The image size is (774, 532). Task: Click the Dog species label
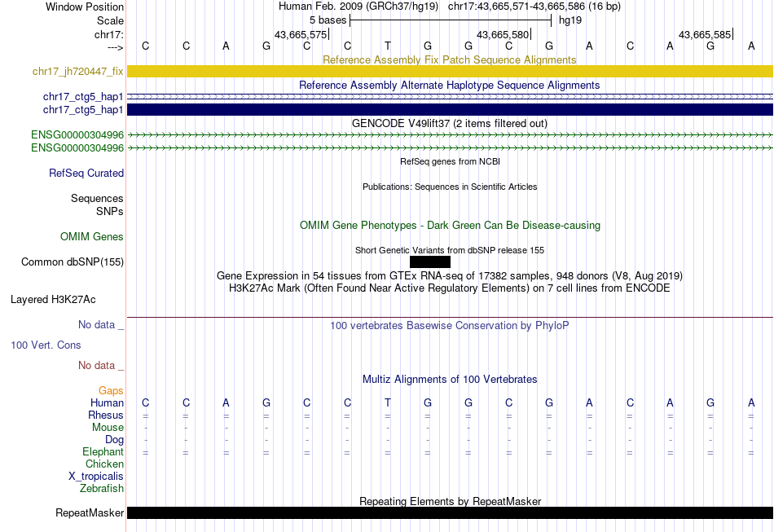[115, 440]
